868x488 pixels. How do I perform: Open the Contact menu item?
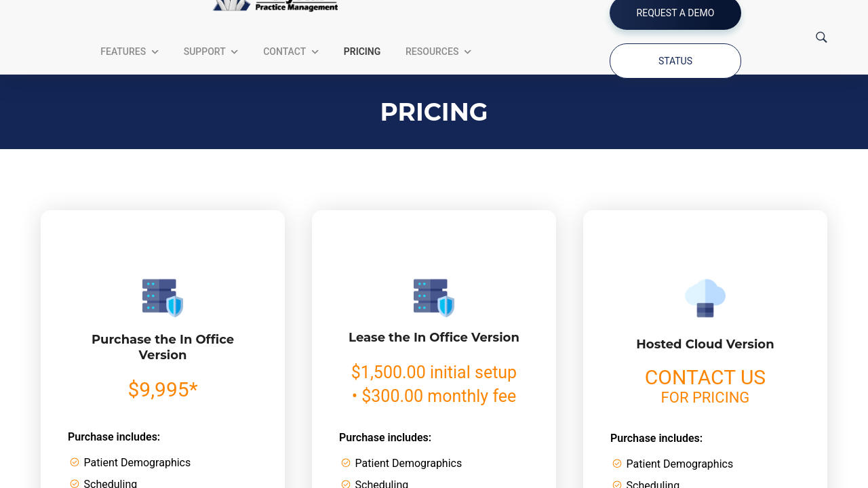tap(284, 52)
